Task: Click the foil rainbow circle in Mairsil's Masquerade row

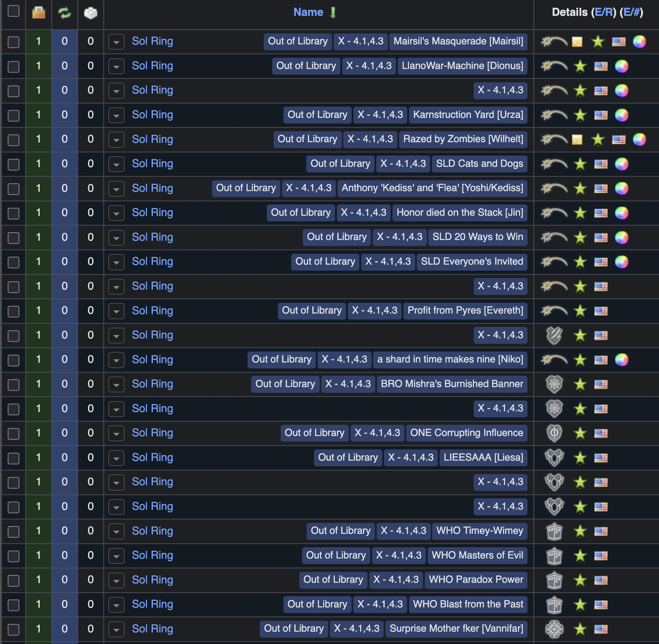Action: 639,42
